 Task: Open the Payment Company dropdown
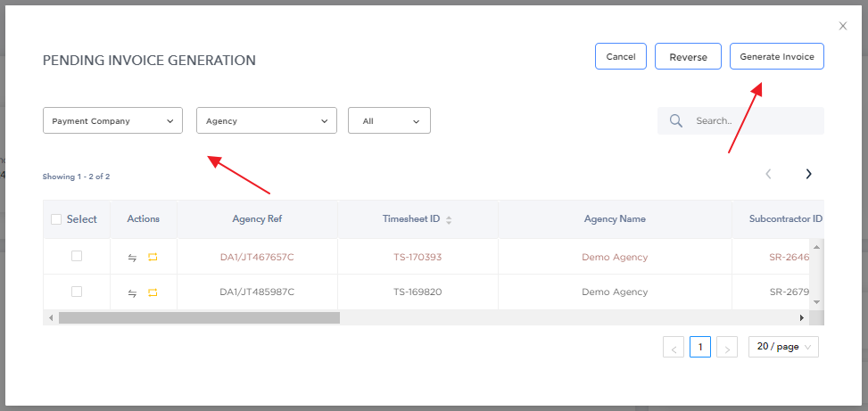(x=112, y=120)
